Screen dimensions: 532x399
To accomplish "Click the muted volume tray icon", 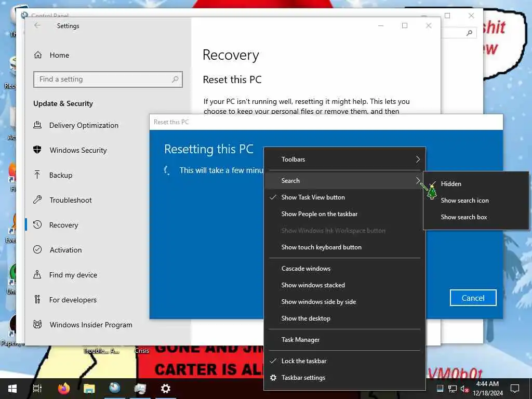I will pos(465,389).
